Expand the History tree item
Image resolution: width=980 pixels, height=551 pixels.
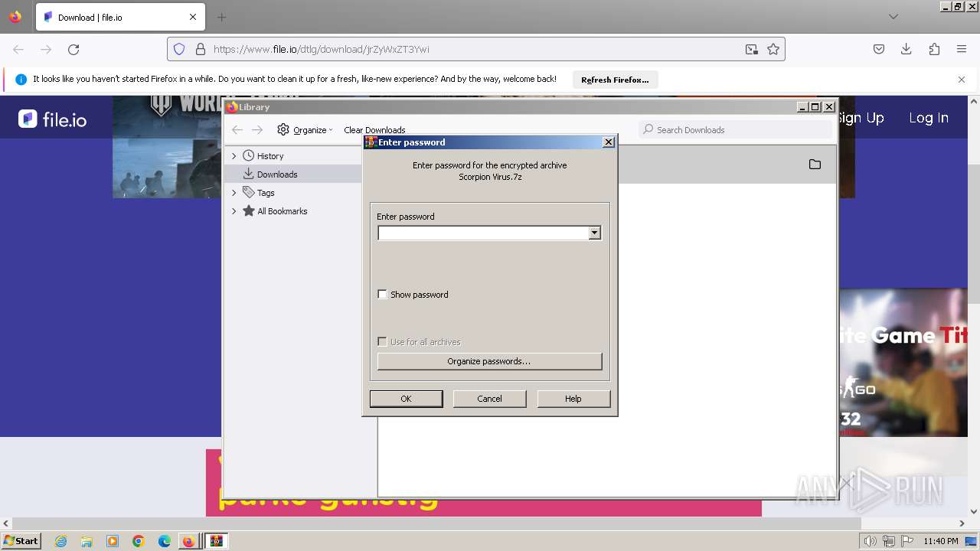(x=234, y=156)
